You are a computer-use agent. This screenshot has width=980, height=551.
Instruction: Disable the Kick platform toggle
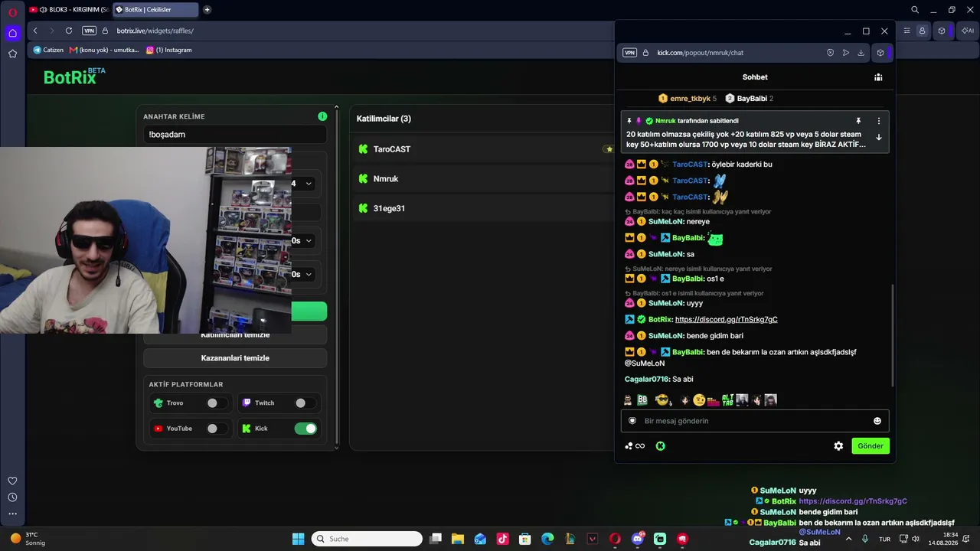[x=305, y=429]
